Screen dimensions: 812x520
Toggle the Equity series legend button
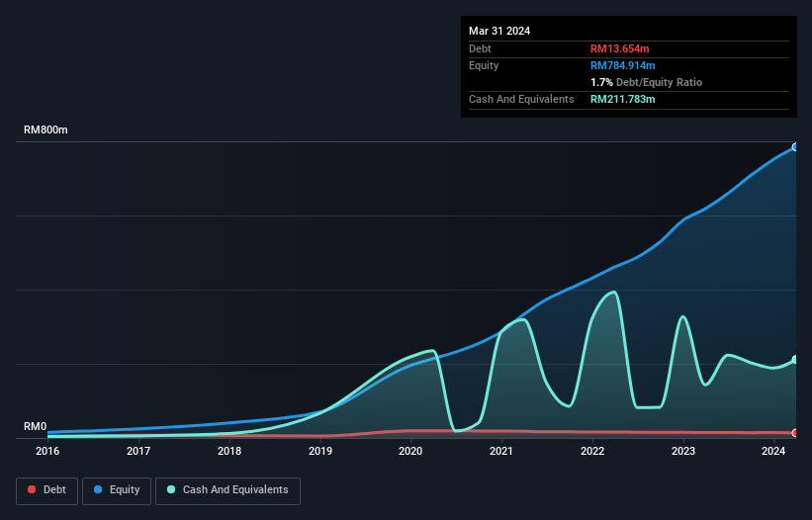117,490
